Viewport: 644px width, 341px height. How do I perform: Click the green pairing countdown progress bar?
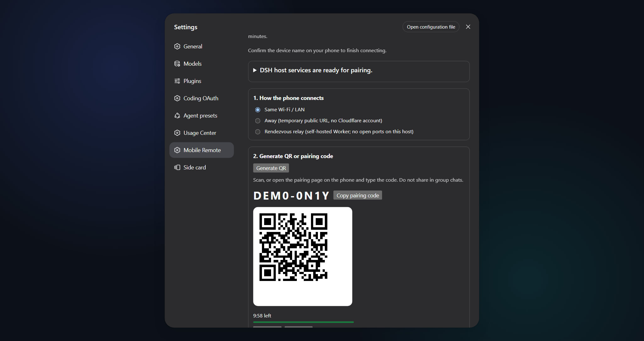click(x=303, y=322)
